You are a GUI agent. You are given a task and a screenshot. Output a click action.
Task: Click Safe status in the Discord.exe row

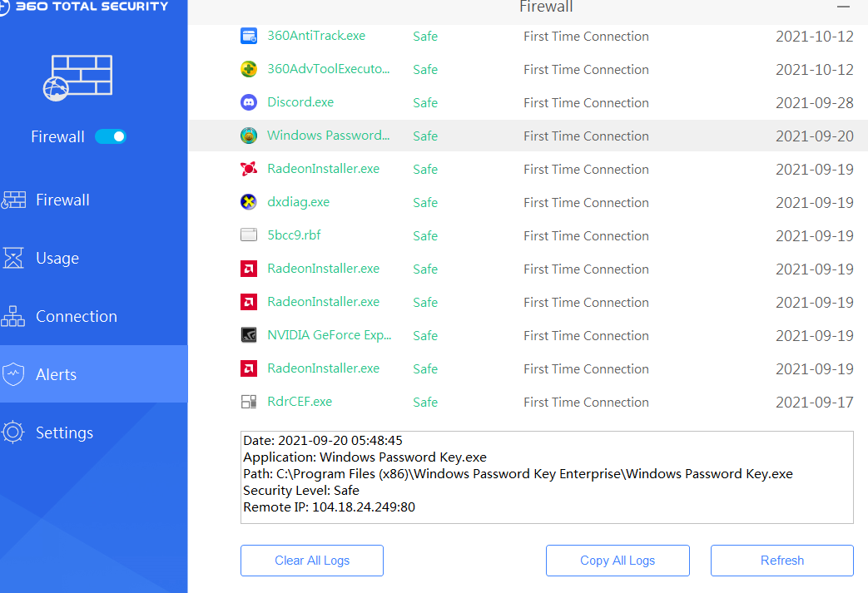425,103
